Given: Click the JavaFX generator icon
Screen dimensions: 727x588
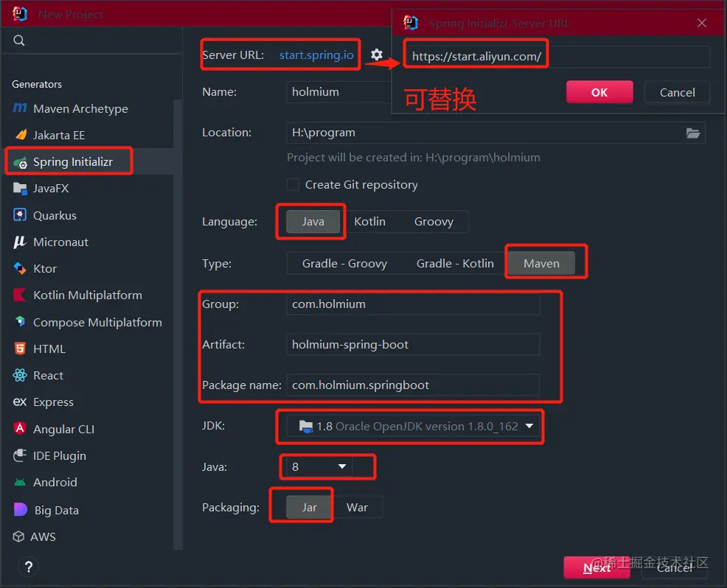Looking at the screenshot, I should pyautogui.click(x=20, y=188).
